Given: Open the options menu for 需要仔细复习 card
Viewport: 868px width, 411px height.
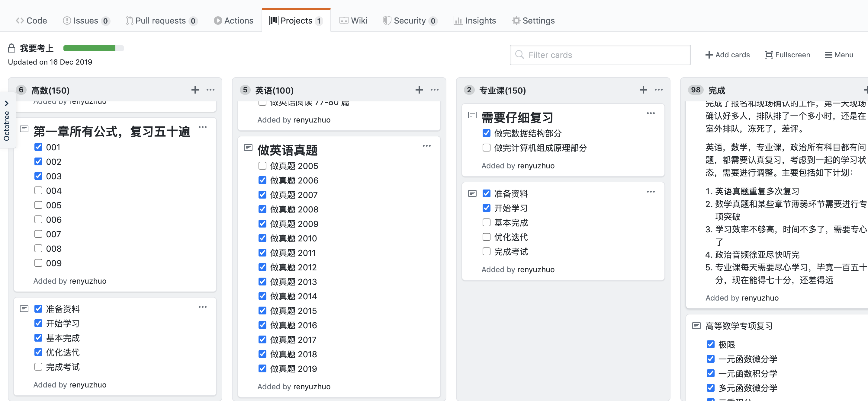Looking at the screenshot, I should click(x=651, y=113).
